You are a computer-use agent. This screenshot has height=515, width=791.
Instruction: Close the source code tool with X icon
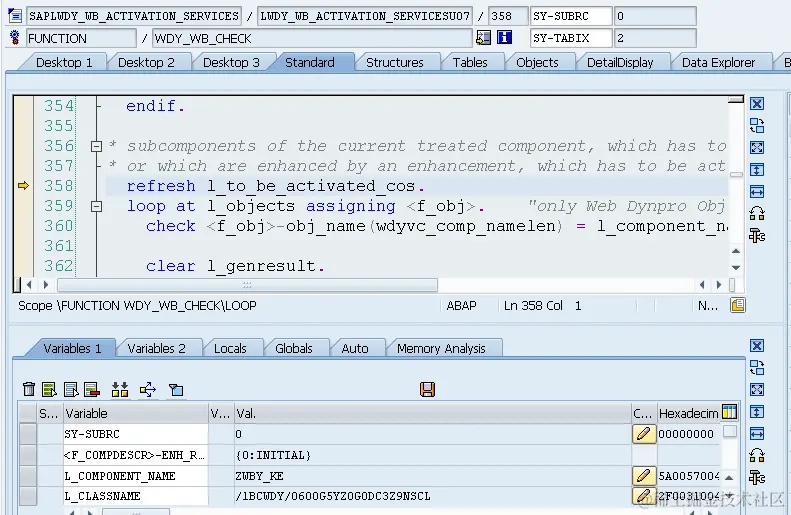757,104
